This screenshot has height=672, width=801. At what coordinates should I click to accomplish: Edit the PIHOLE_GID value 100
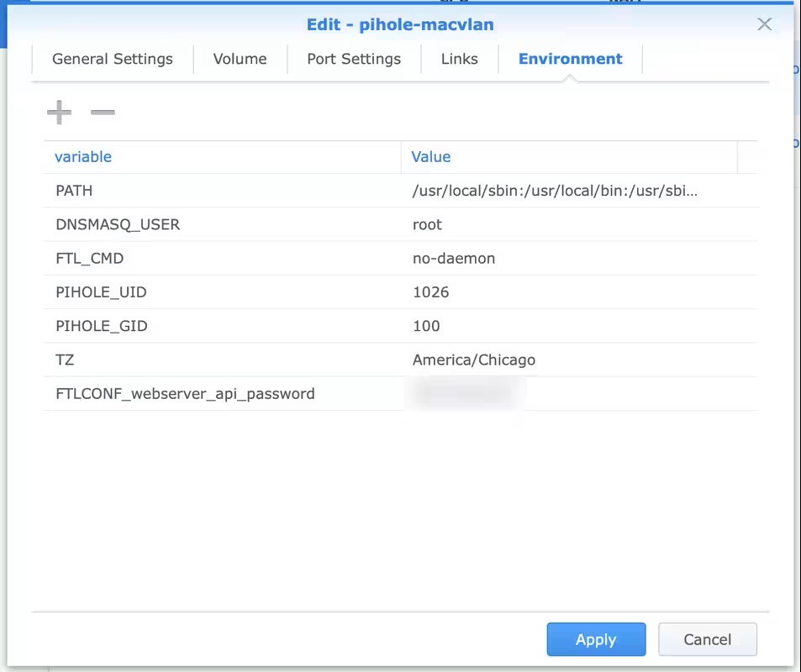click(x=426, y=326)
